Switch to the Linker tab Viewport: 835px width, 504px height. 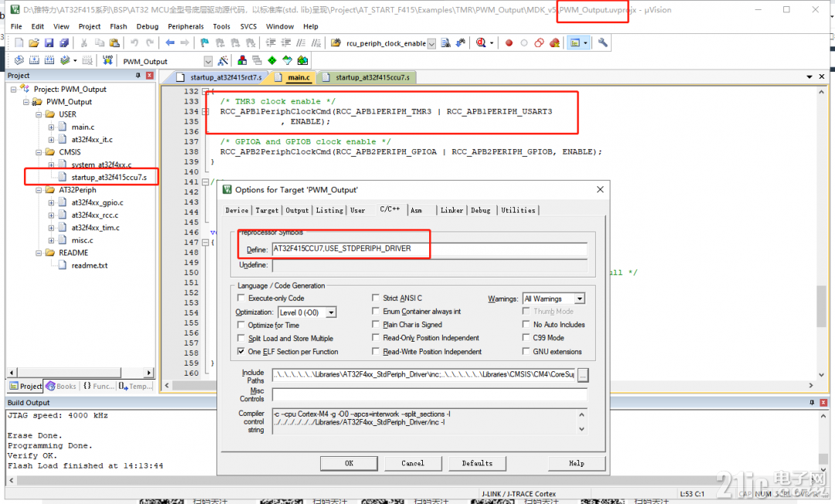pyautogui.click(x=452, y=210)
